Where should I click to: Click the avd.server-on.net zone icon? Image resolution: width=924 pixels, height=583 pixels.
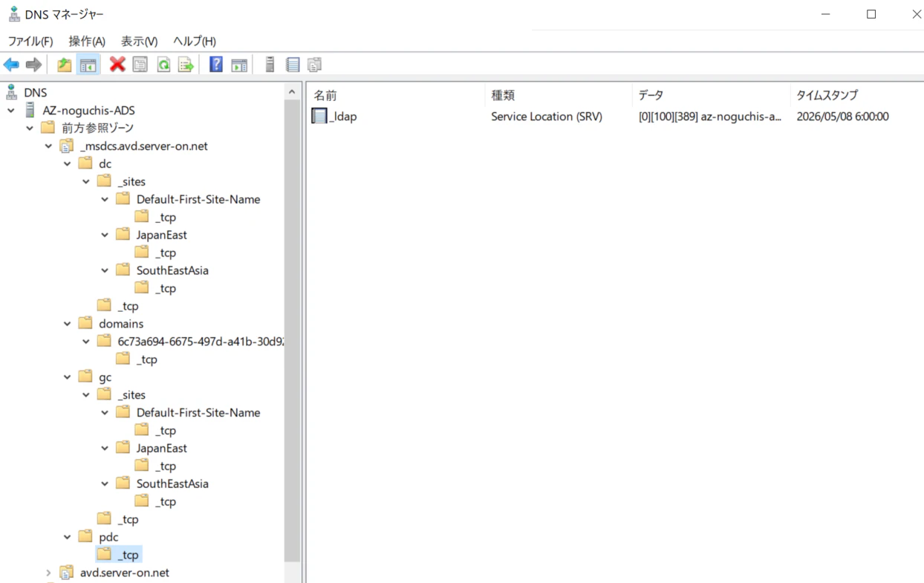(67, 573)
